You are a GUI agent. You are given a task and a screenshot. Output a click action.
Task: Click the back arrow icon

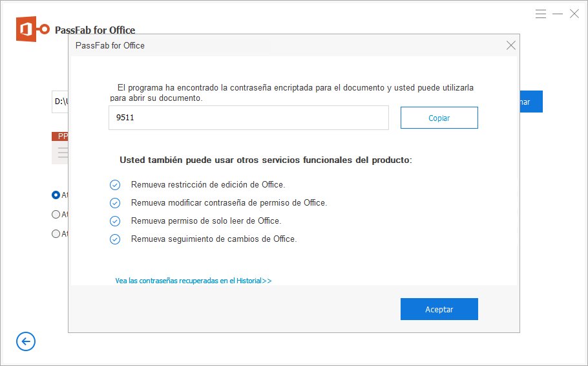26,341
